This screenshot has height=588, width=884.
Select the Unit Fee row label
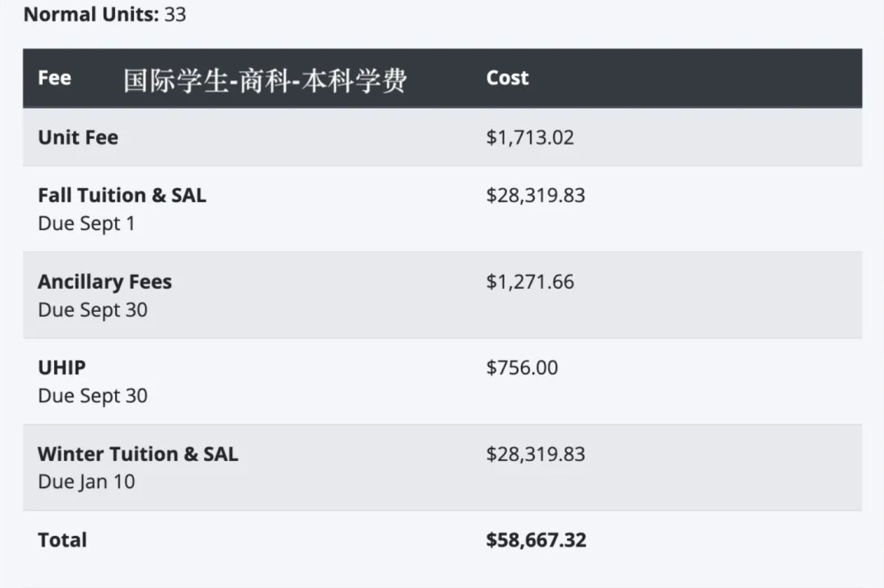click(78, 137)
